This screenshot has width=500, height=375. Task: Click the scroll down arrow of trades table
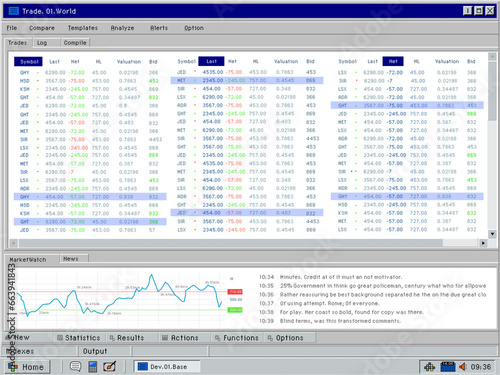click(492, 234)
